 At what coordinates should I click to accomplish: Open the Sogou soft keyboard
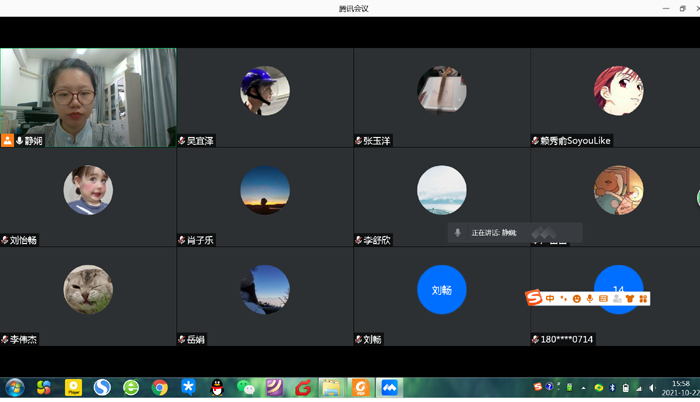[x=603, y=298]
